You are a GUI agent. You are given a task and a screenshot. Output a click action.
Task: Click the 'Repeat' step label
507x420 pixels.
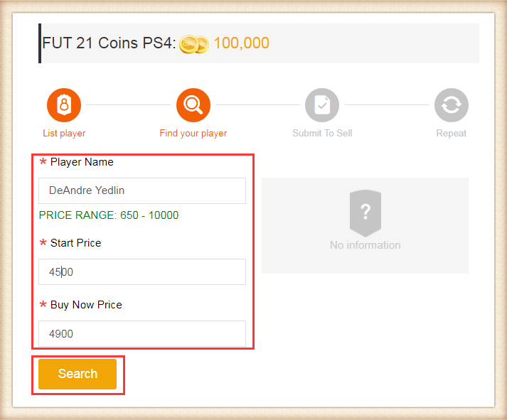click(x=452, y=134)
